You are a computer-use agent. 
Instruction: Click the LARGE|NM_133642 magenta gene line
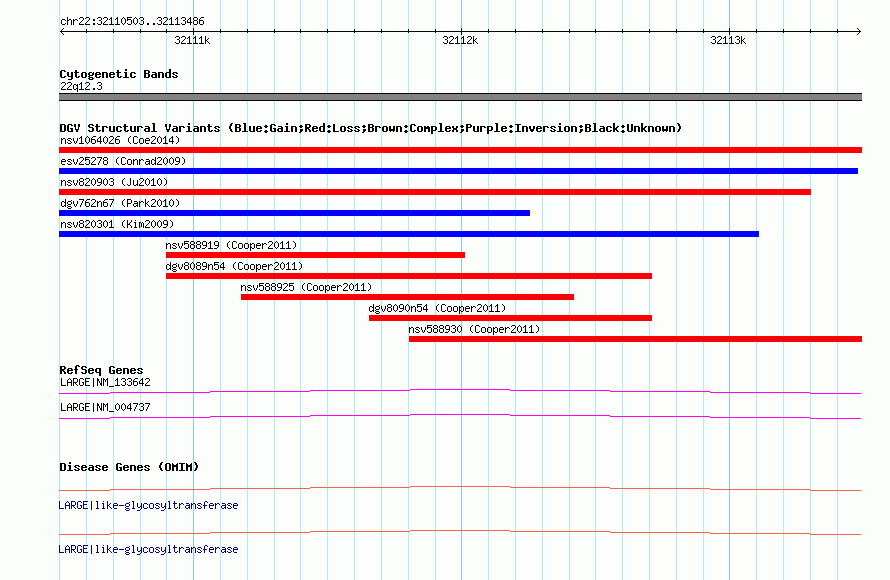(460, 391)
